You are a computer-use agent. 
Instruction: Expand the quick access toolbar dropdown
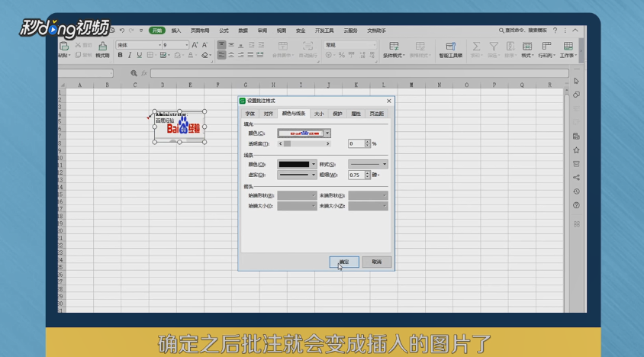[141, 31]
